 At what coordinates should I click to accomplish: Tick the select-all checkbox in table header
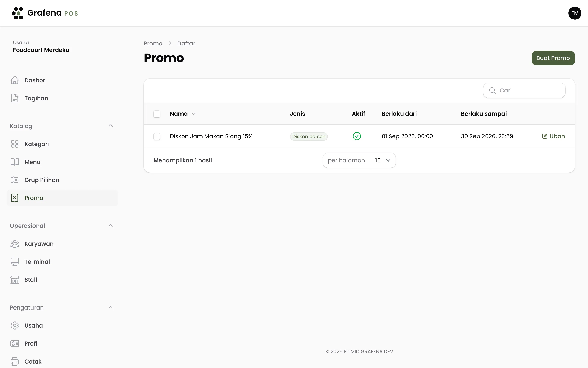157,114
